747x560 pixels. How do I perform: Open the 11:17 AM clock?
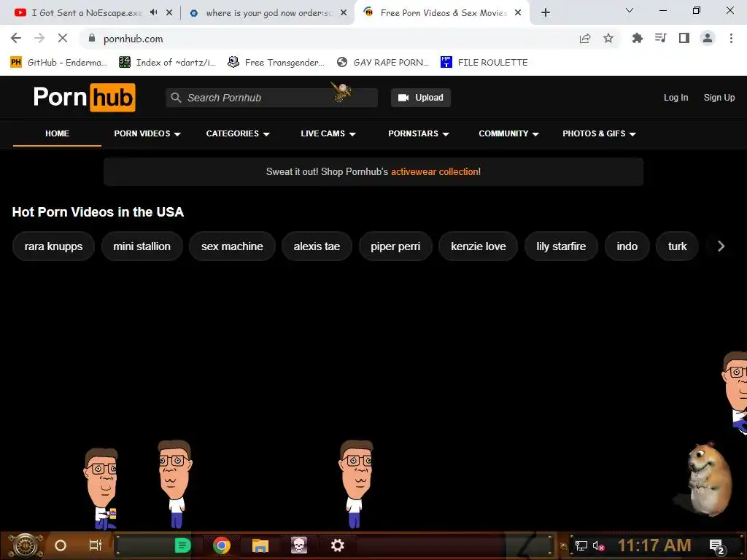pos(654,545)
